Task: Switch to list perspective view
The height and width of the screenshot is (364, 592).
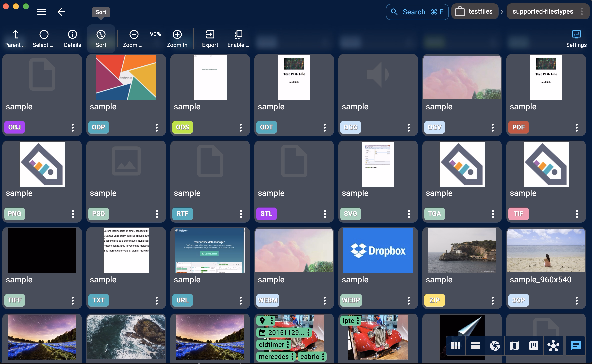Action: click(x=475, y=346)
